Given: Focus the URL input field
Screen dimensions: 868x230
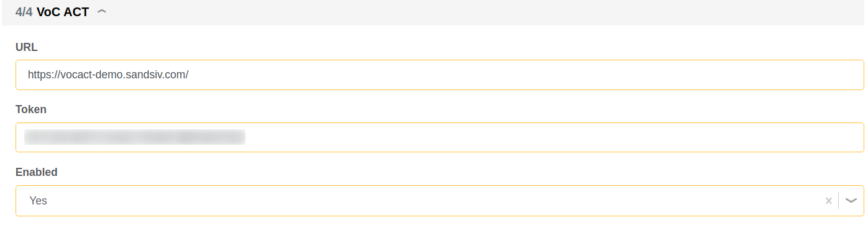Looking at the screenshot, I should 440,75.
